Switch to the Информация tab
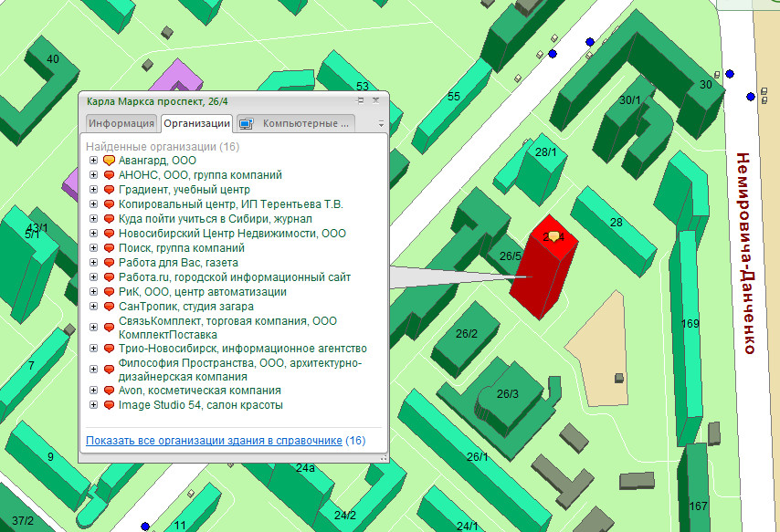Image resolution: width=780 pixels, height=532 pixels. coord(121,123)
